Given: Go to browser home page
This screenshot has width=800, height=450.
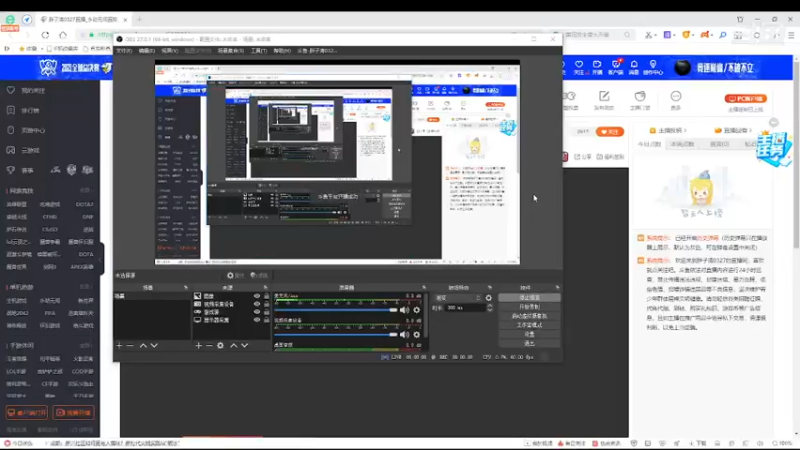Looking at the screenshot, I should pos(63,35).
